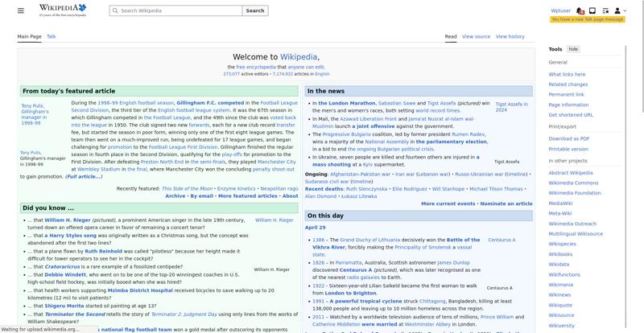Hide the Tools sidebar
Image resolution: width=644 pixels, height=333 pixels.
[x=573, y=49]
